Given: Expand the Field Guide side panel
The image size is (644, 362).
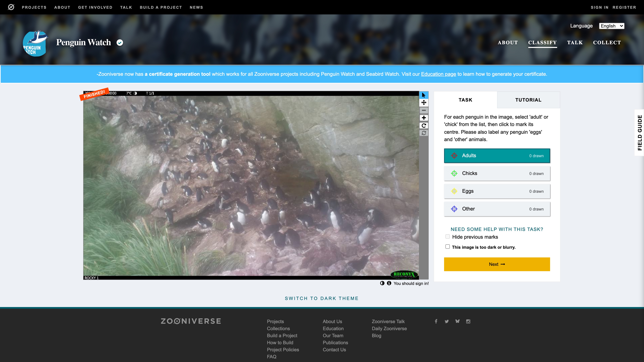Looking at the screenshot, I should tap(639, 133).
